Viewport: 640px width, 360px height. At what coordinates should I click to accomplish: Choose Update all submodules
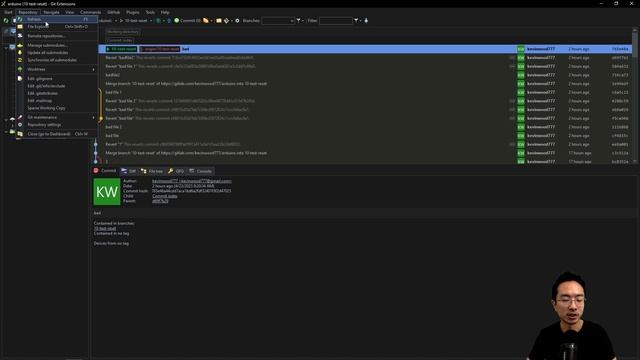(57, 53)
